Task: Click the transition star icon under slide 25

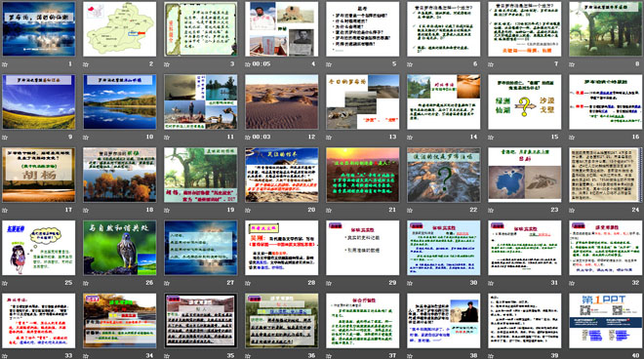Action: [x=5, y=283]
